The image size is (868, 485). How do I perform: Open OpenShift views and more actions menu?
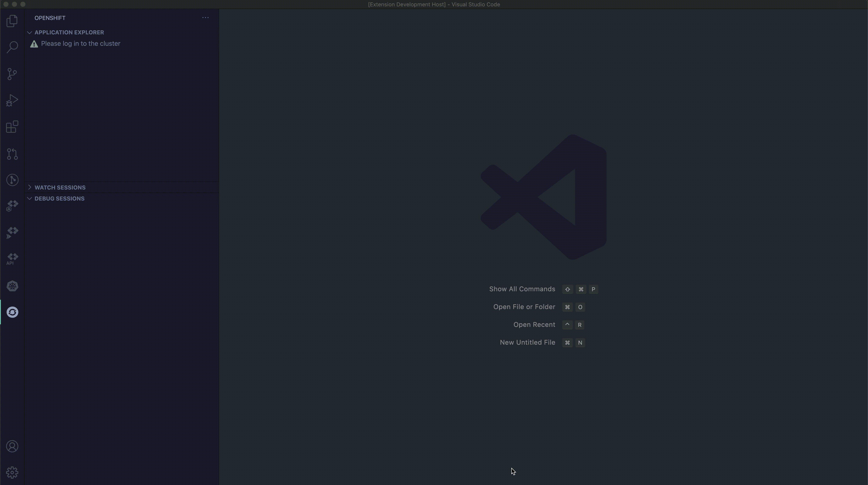pos(205,18)
